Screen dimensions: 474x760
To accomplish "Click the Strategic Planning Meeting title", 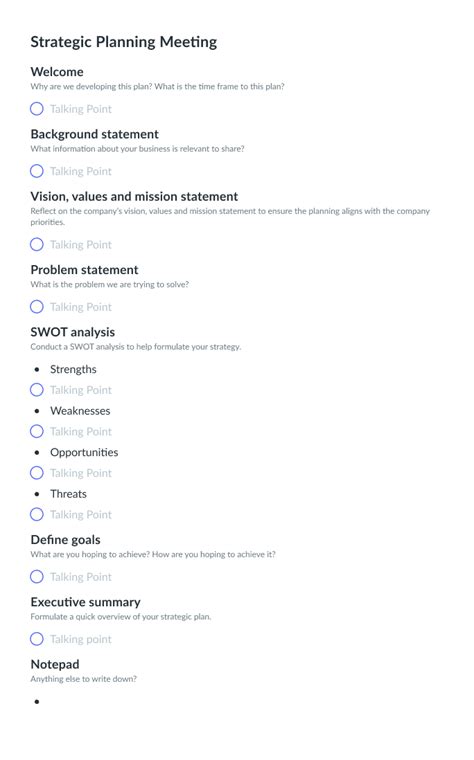I will coord(124,42).
